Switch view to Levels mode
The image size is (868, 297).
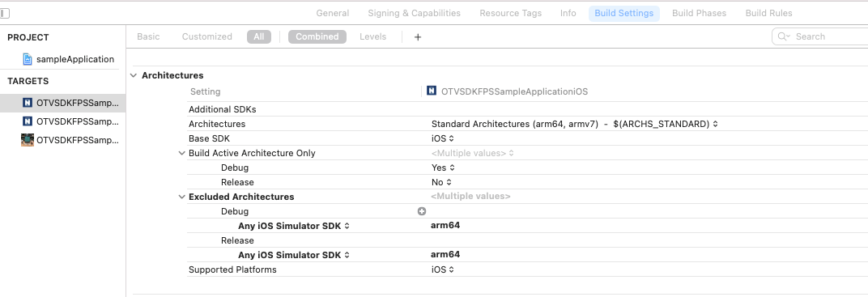[373, 36]
